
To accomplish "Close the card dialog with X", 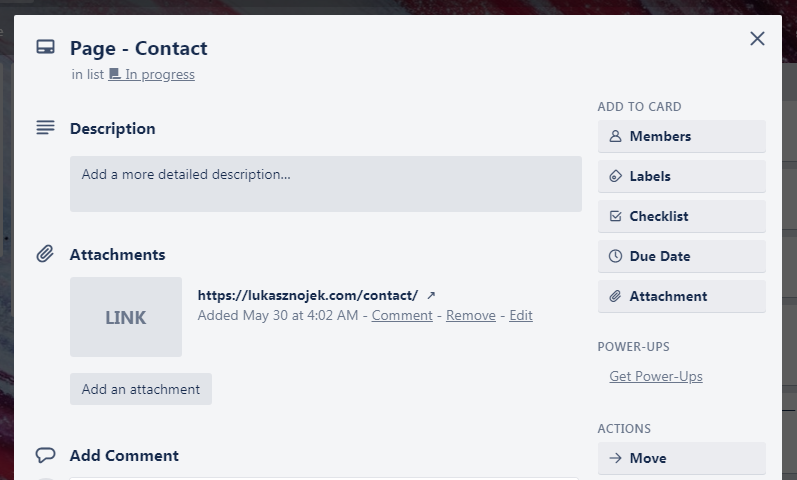I will (757, 39).
